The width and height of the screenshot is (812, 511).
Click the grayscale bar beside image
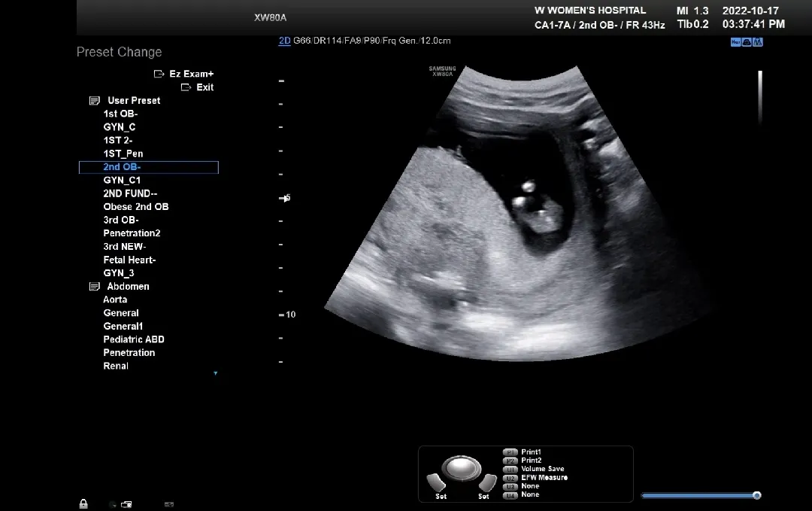pos(760,97)
